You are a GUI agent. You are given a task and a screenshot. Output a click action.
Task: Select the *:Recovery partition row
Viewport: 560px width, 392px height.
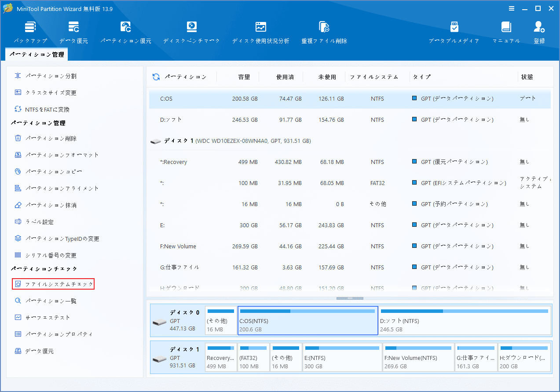350,162
